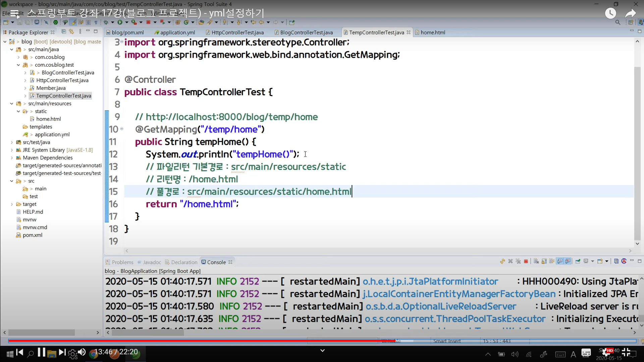
Task: Click the Open Type folder icon
Action: [x=201, y=22]
